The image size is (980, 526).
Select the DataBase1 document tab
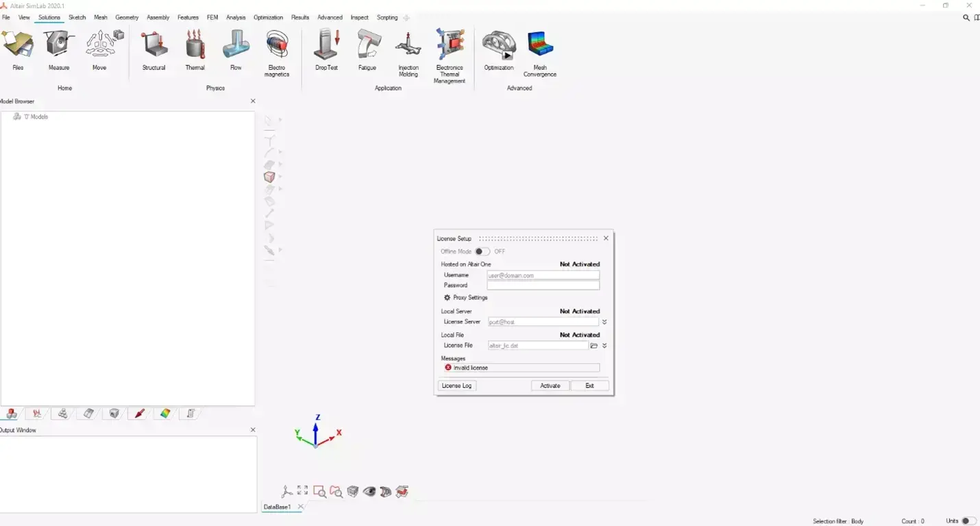point(278,508)
